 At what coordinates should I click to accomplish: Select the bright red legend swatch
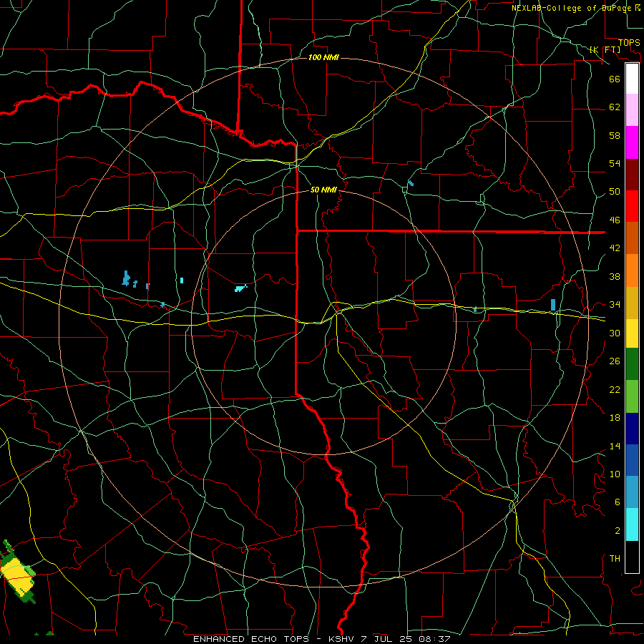click(x=632, y=206)
